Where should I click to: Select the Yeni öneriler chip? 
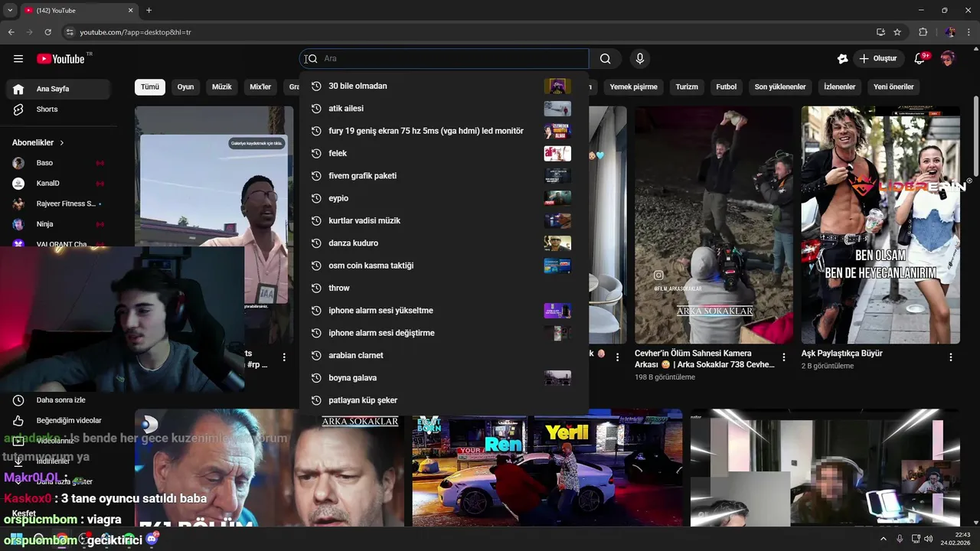coord(893,86)
